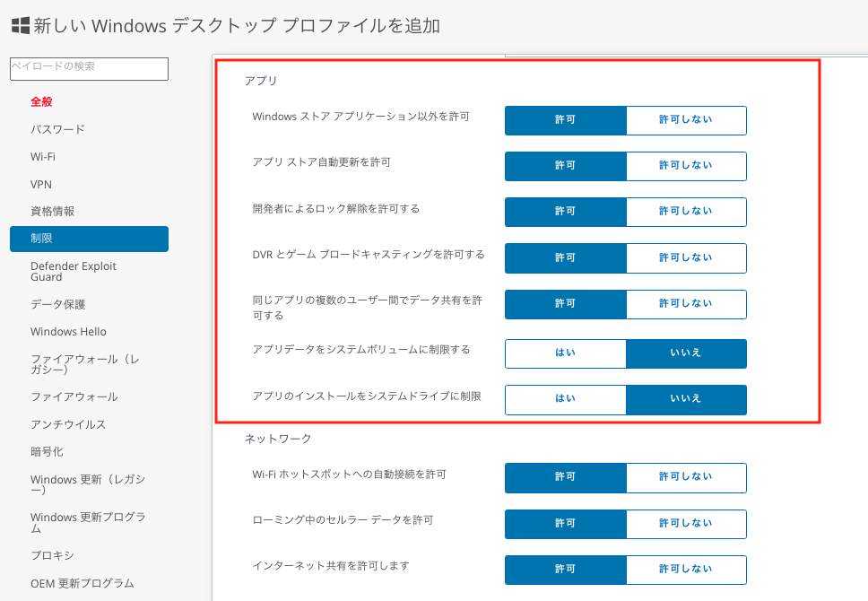Select Wi-Fi in the sidebar
The image size is (868, 601).
click(43, 157)
